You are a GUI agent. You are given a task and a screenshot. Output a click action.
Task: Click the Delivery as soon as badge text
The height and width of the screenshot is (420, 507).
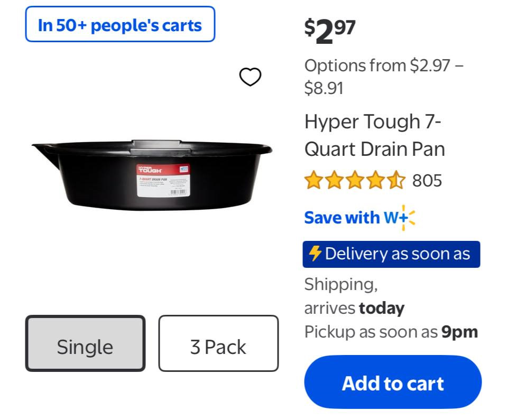tap(397, 254)
